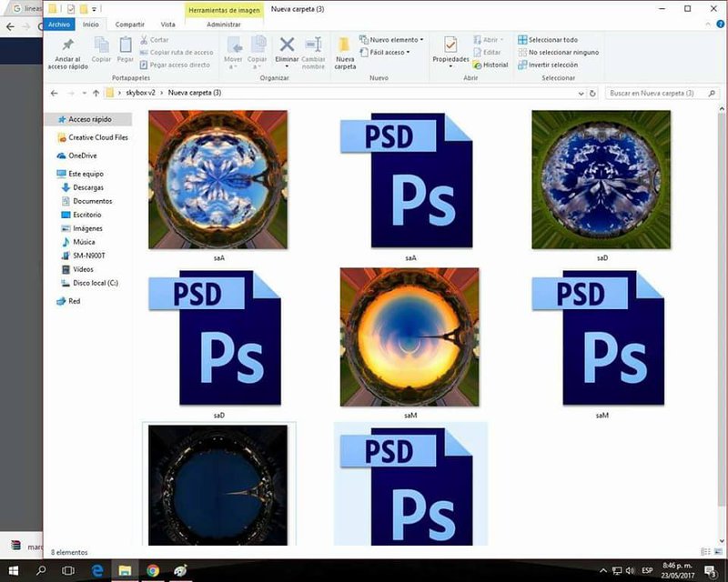Viewport: 728px width, 582px height.
Task: Expand Nuevo elemento menu
Action: [x=392, y=40]
